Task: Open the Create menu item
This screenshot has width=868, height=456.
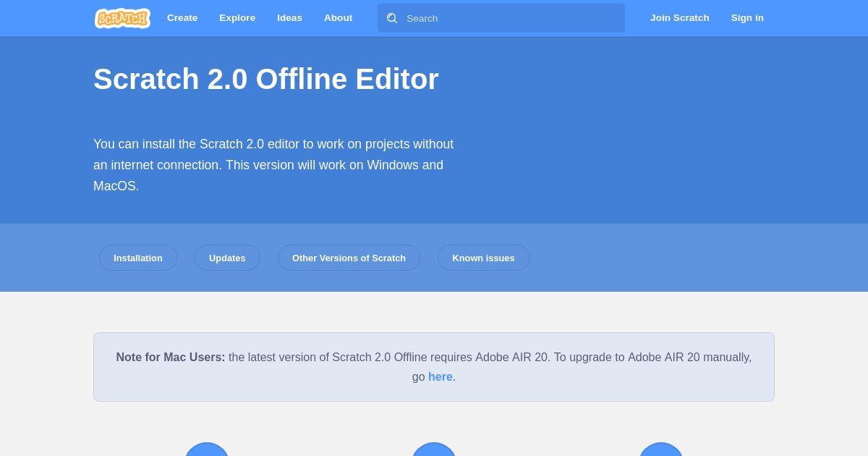Action: 182,18
